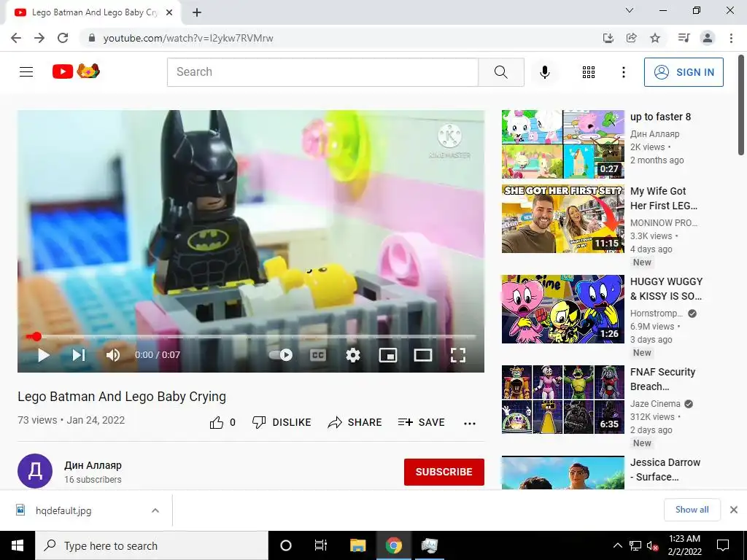Skip to the next video
The height and width of the screenshot is (560, 747).
(79, 355)
